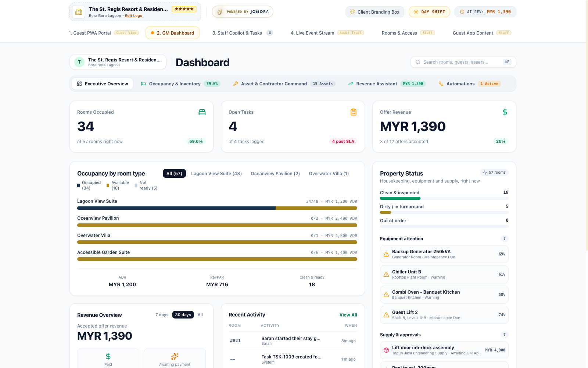This screenshot has height=368, width=588.
Task: Click the Dirty / in turnaround progress bar
Action: click(x=444, y=212)
